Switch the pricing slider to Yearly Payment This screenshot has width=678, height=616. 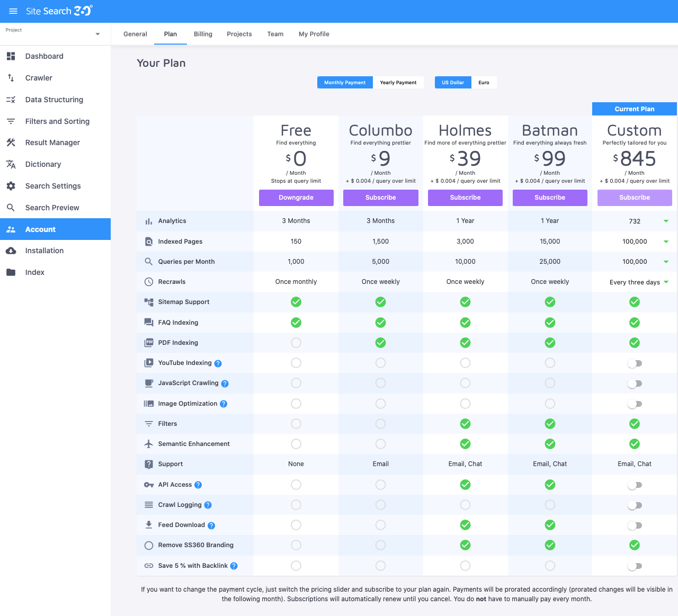point(399,82)
